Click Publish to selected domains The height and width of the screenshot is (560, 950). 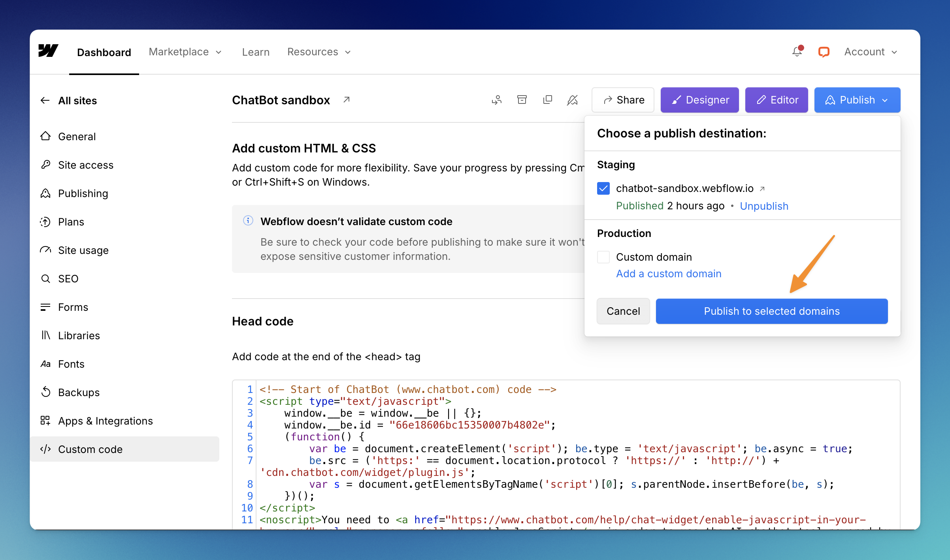point(771,311)
